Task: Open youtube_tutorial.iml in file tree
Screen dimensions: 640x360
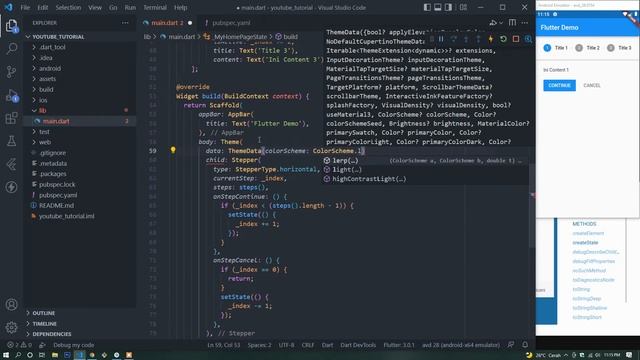Action: click(67, 216)
